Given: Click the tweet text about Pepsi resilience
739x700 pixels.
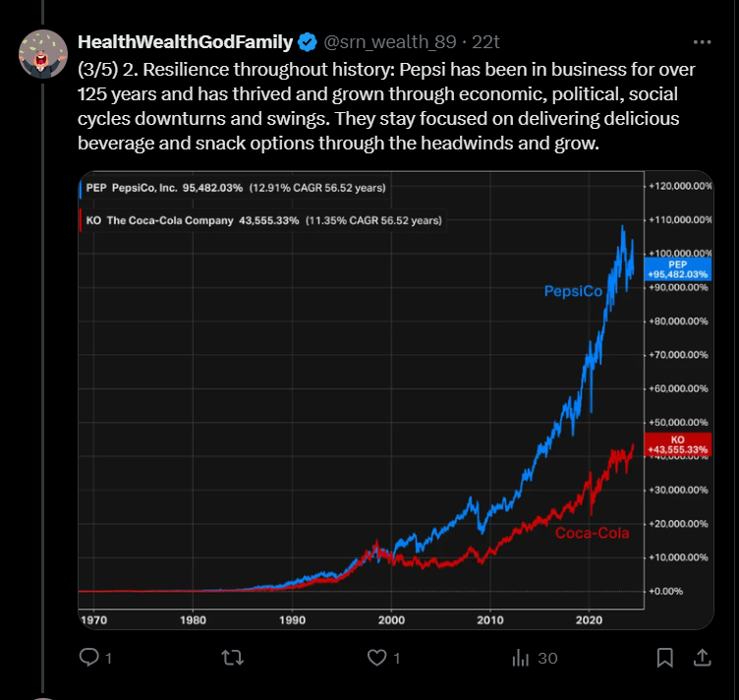Looking at the screenshot, I should (x=386, y=106).
